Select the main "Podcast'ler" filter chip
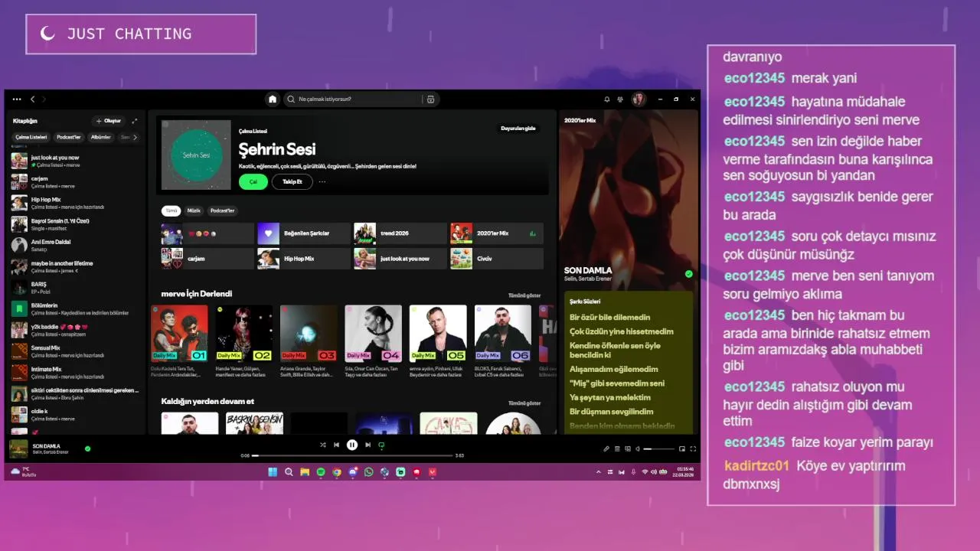 point(222,210)
